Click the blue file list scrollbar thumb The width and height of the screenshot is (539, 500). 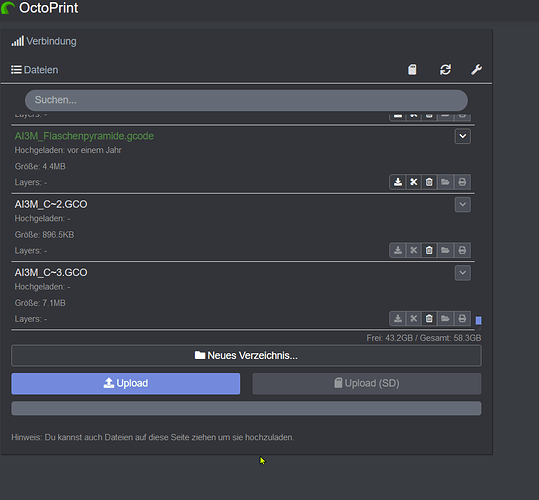(x=478, y=321)
